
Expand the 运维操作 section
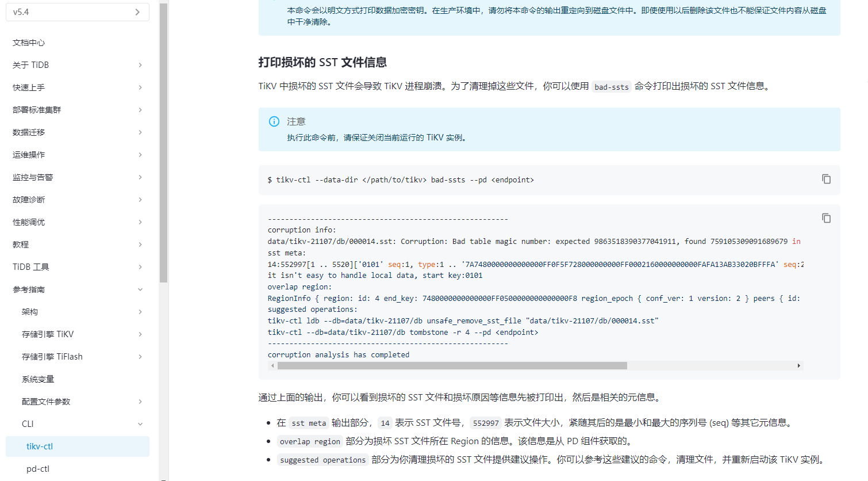[140, 155]
